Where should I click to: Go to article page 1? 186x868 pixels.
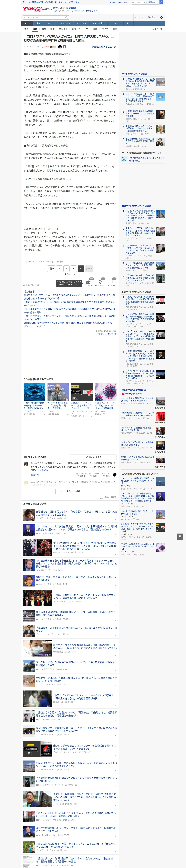pyautogui.click(x=59, y=269)
